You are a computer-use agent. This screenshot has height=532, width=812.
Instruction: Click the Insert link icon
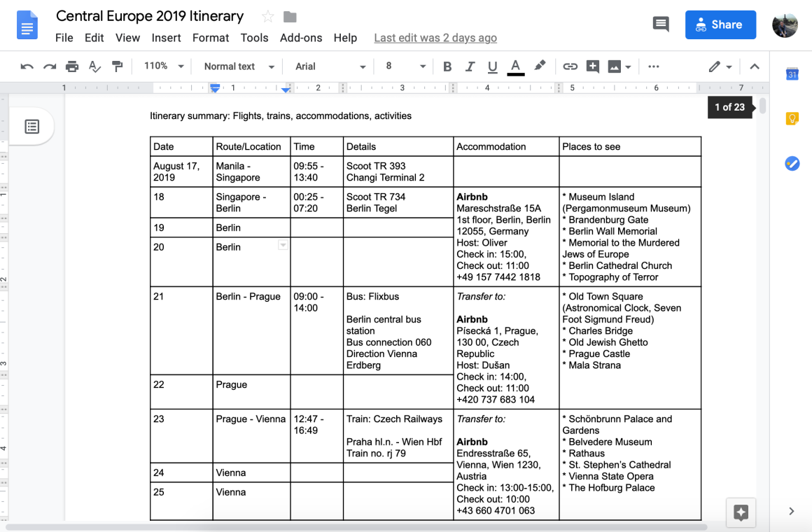[x=570, y=66]
